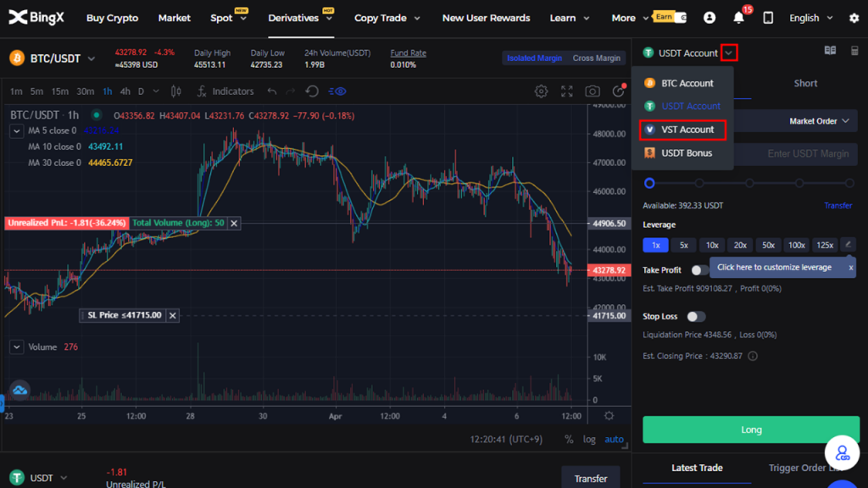The width and height of the screenshot is (868, 488).
Task: Open the customer support chat icon
Action: point(842,453)
